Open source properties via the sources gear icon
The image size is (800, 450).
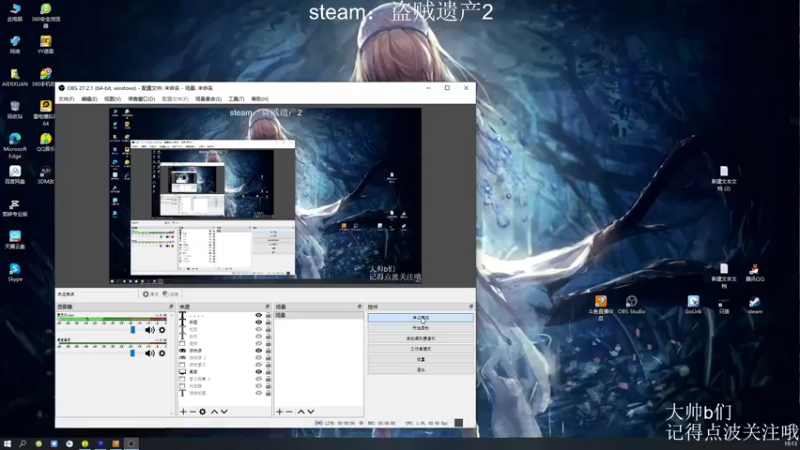point(203,412)
